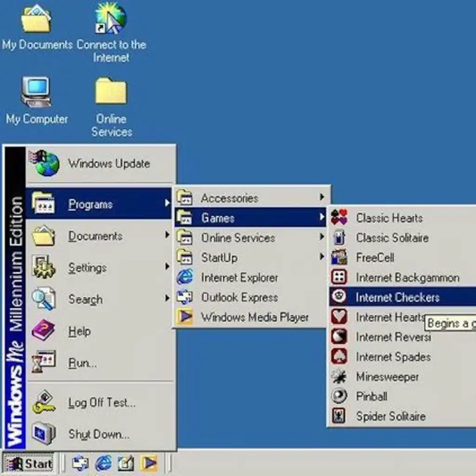The width and height of the screenshot is (476, 476).
Task: Launch Internet Checkers highlighted entry
Action: point(402,297)
